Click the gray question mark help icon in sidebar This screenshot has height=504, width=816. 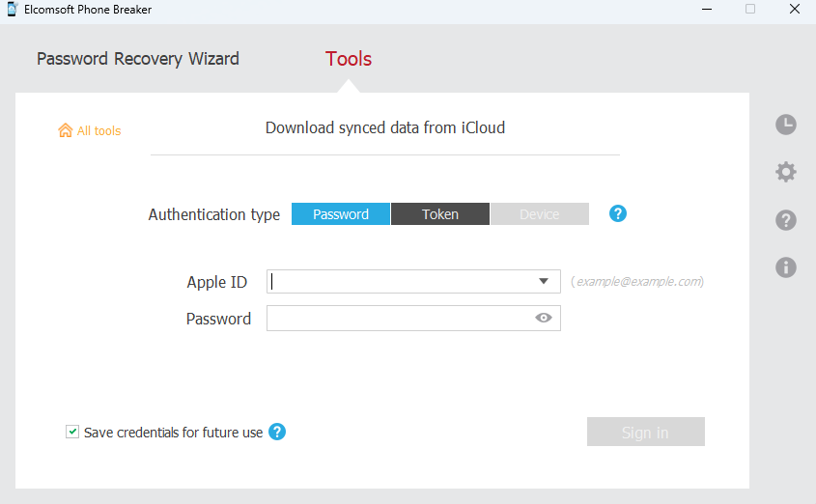tap(786, 220)
